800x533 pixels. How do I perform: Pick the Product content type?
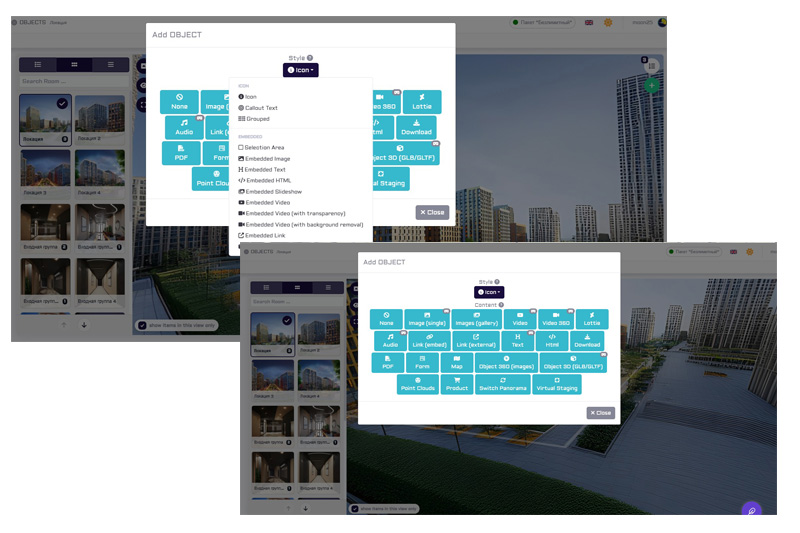(457, 385)
